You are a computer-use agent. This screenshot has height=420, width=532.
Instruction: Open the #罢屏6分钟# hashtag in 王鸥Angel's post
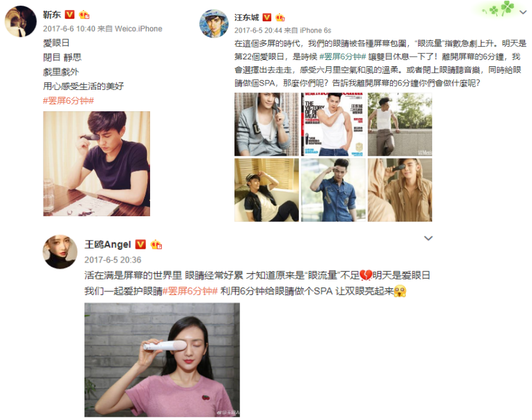(x=190, y=291)
